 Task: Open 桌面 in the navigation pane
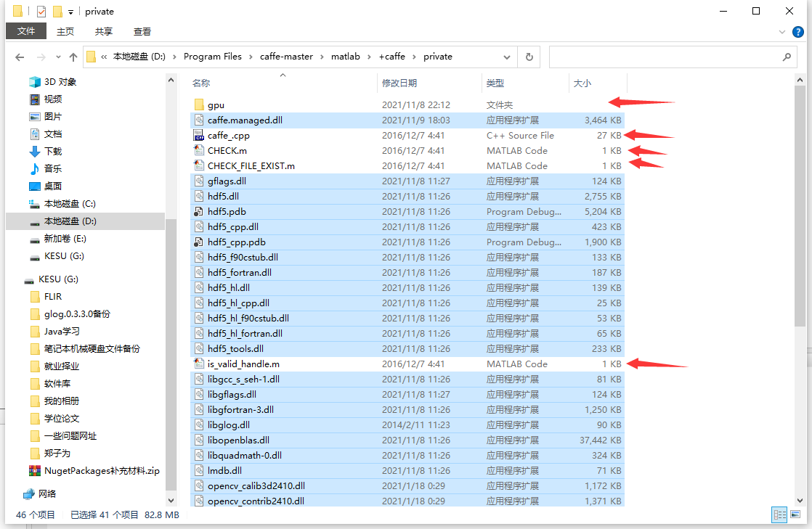53,186
